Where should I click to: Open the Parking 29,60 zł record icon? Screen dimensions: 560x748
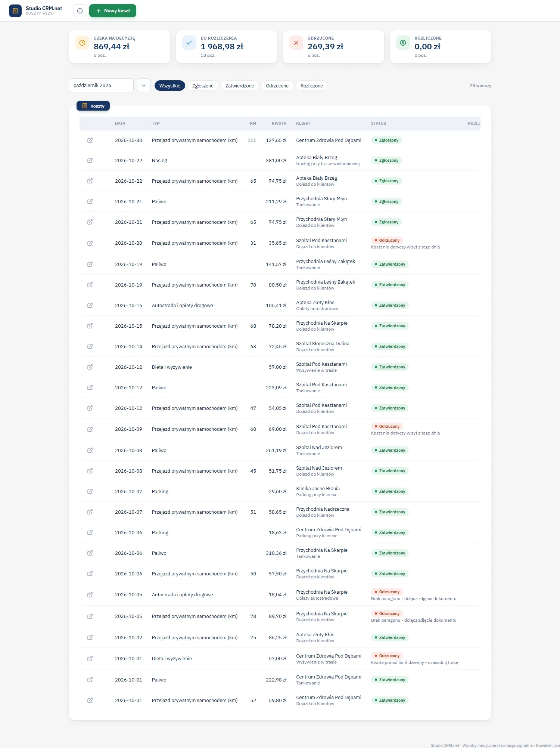(90, 491)
